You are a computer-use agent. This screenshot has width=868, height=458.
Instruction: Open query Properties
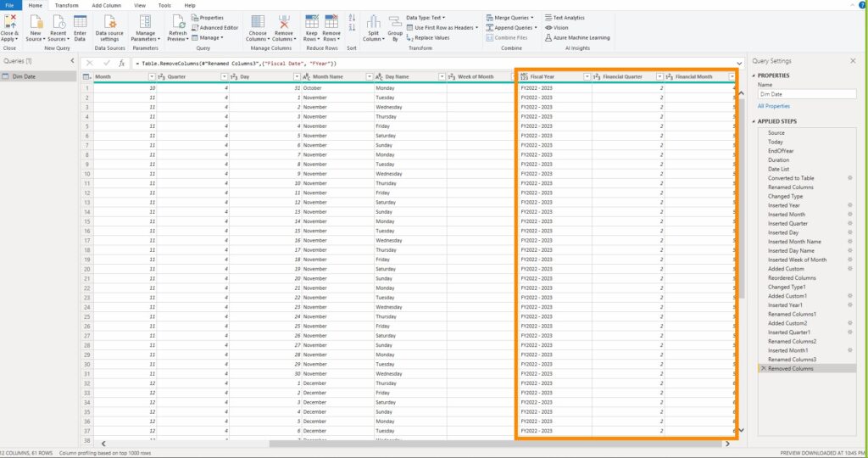point(208,18)
